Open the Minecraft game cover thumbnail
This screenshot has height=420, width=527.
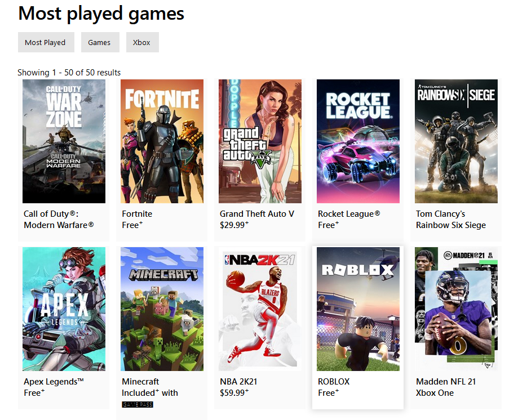coord(162,309)
